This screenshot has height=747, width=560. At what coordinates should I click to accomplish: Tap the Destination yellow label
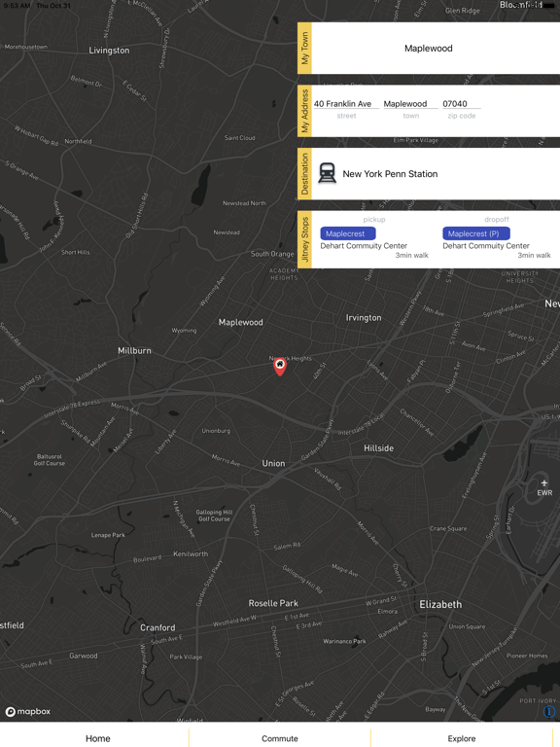point(304,174)
